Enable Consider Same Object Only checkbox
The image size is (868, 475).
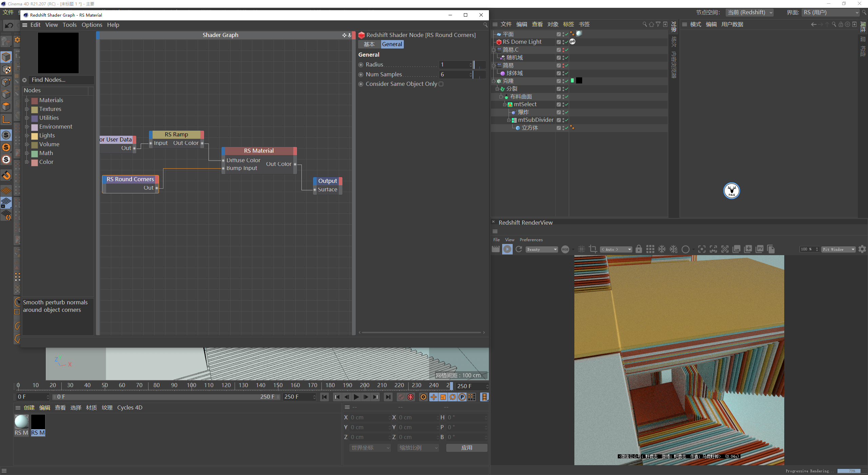tap(441, 84)
